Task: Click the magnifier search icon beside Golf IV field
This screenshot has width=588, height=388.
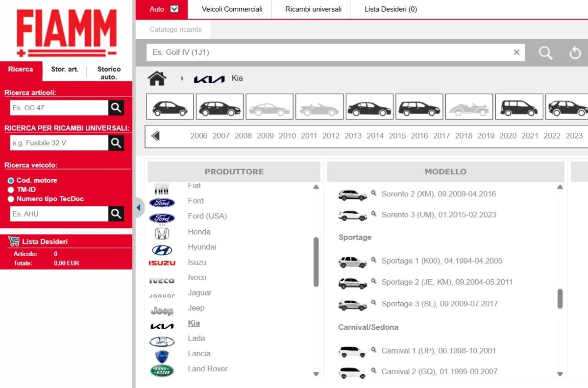Action: pos(545,52)
